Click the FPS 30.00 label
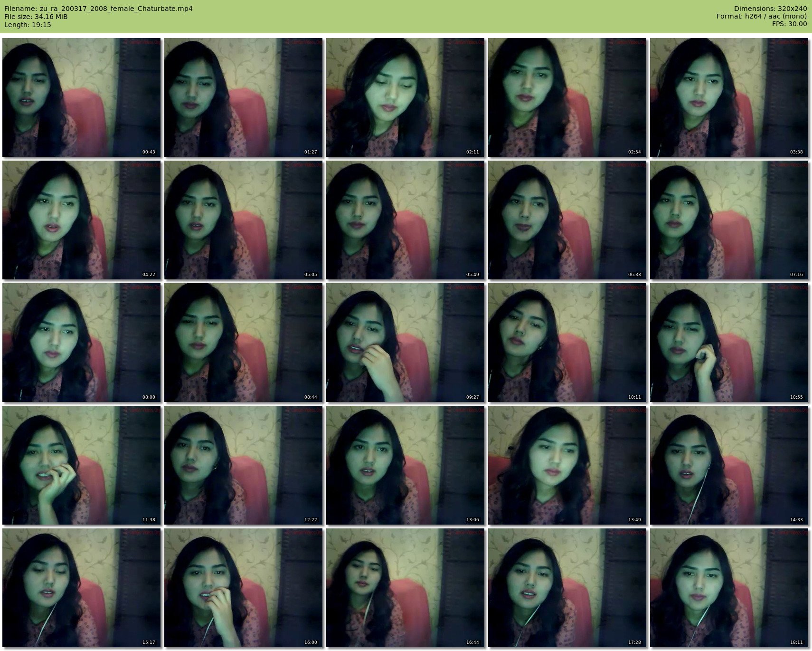The image size is (812, 651). 789,24
